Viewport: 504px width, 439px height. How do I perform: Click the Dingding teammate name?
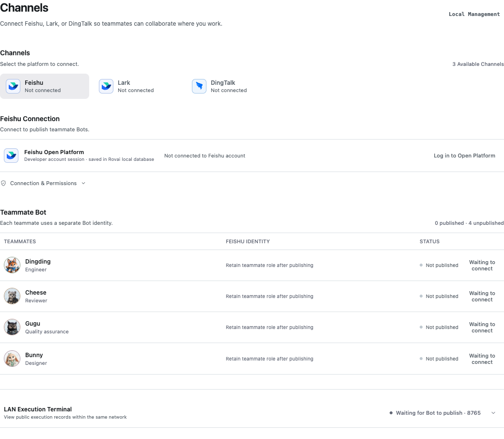coord(38,262)
